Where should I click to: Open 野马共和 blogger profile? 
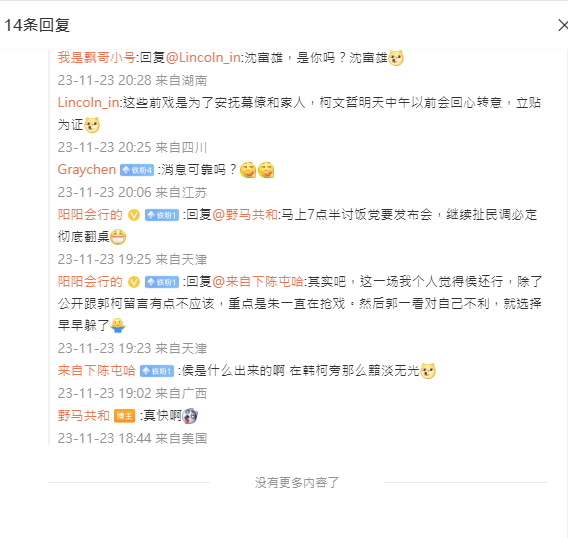(84, 415)
